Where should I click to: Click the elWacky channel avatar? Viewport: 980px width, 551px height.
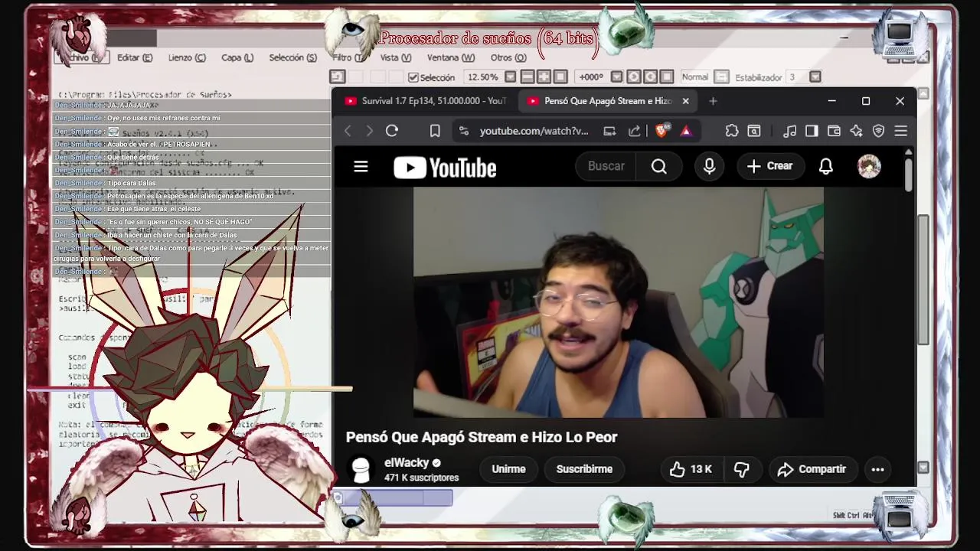(x=361, y=469)
